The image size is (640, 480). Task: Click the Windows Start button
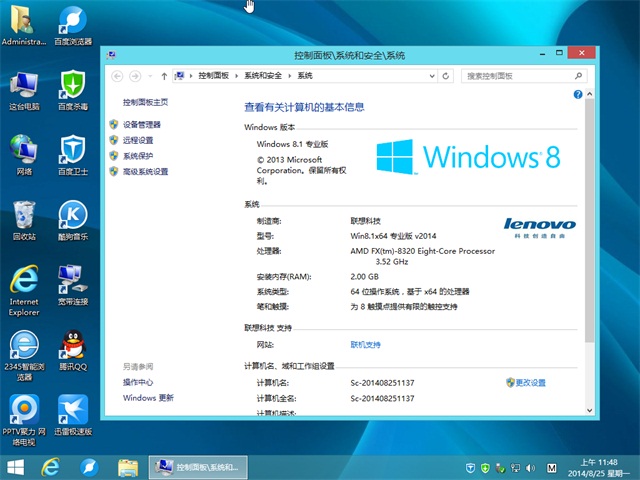pos(15,467)
